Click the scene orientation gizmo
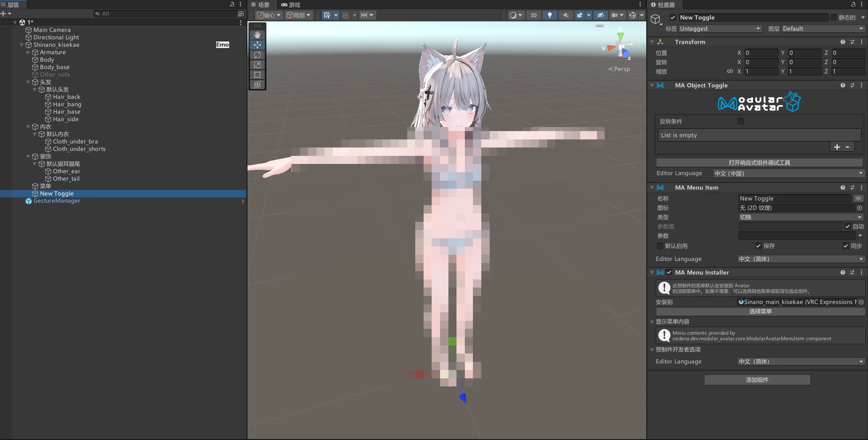This screenshot has width=868, height=440. tap(620, 46)
